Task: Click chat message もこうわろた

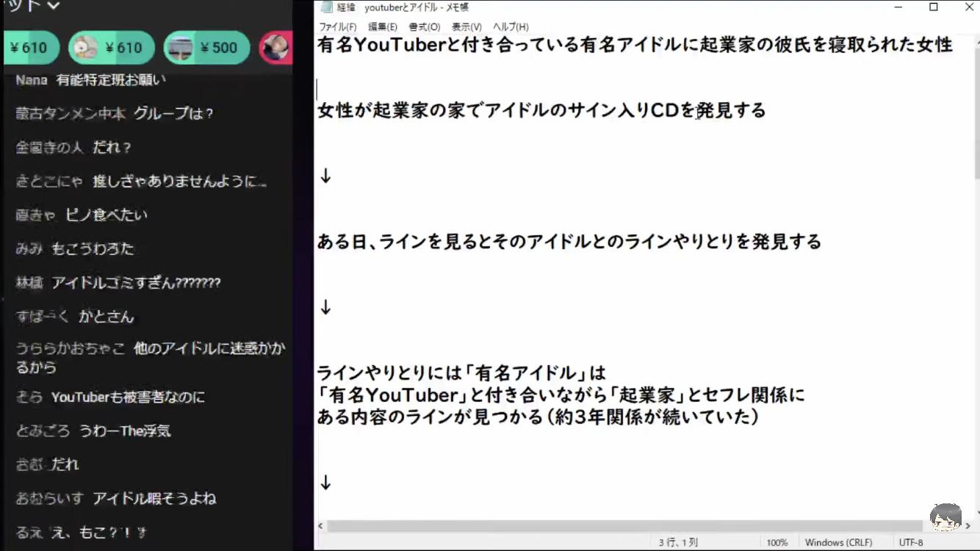Action: pos(93,249)
